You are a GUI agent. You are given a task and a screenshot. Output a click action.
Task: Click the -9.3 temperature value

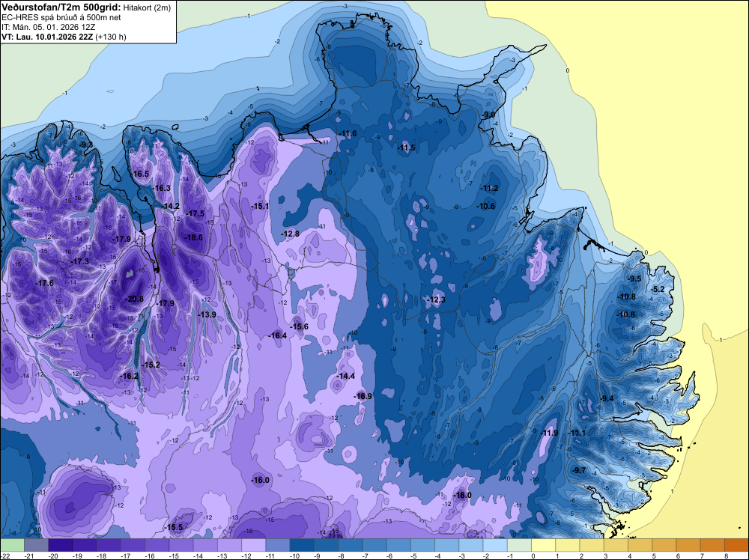point(86,144)
